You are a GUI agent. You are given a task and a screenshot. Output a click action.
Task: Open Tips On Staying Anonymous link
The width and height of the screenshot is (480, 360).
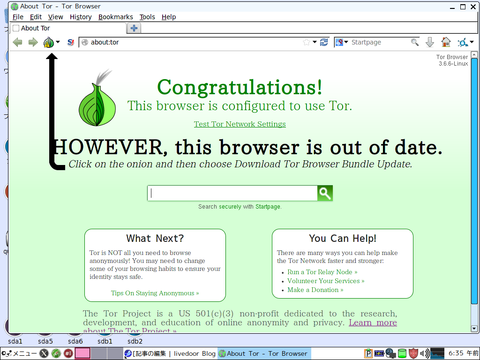(x=155, y=293)
